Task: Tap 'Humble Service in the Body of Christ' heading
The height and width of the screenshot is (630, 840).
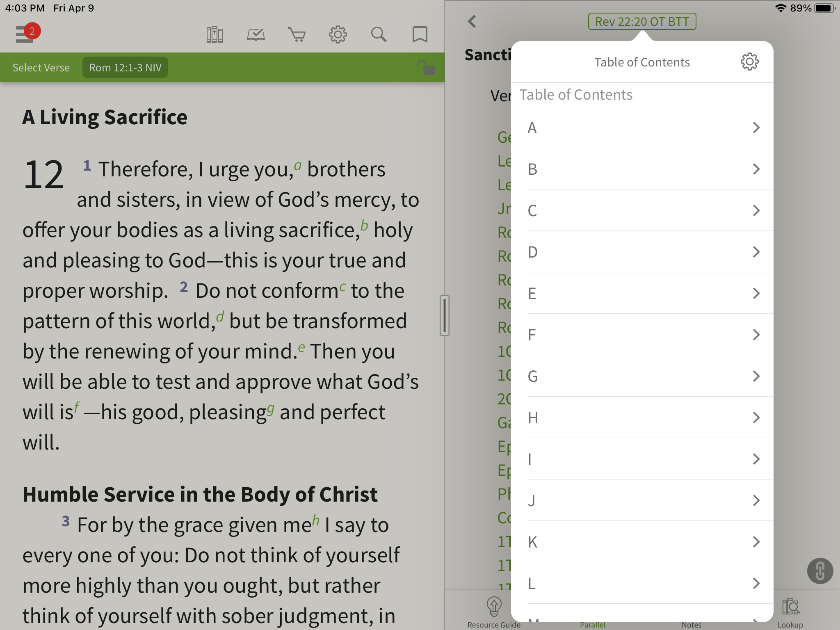Action: tap(200, 494)
